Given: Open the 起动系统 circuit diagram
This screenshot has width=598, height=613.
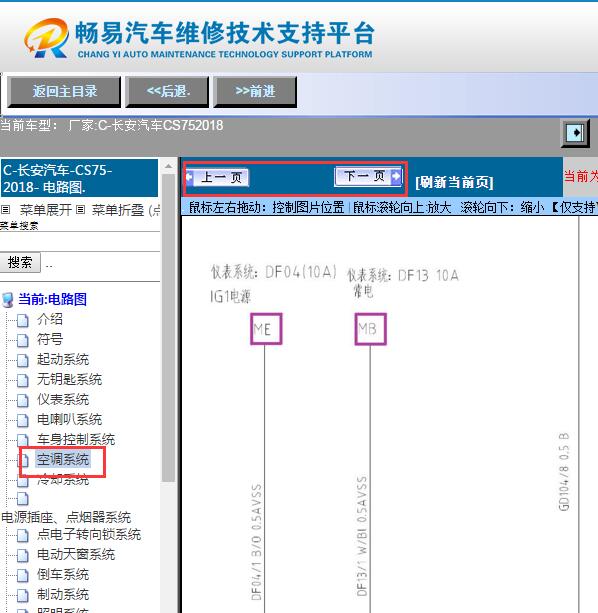Looking at the screenshot, I should click(x=63, y=359).
